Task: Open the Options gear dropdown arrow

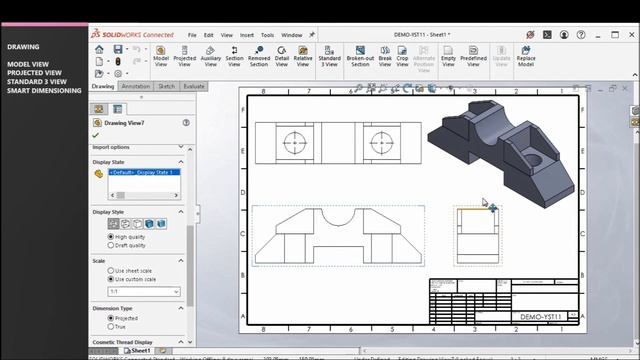Action: (127, 74)
